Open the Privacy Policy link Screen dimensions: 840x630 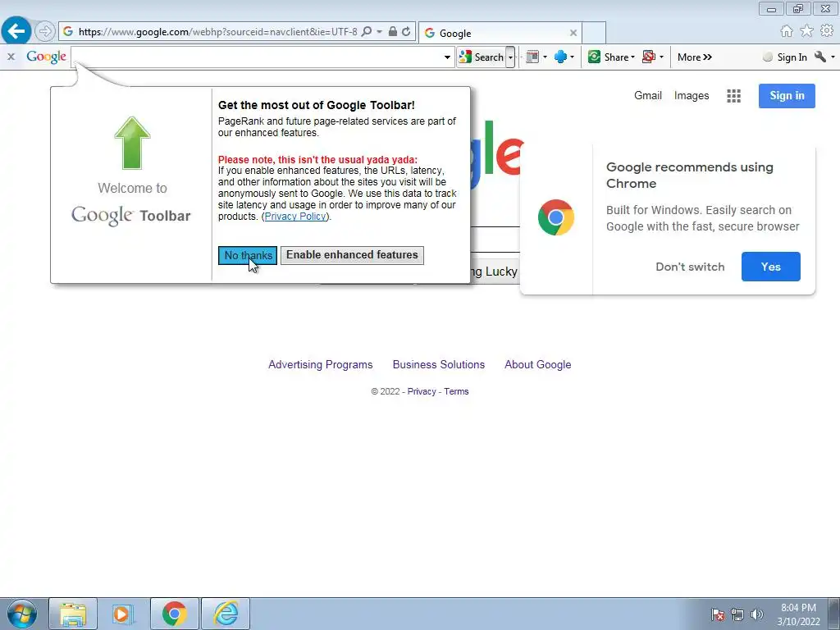295,217
